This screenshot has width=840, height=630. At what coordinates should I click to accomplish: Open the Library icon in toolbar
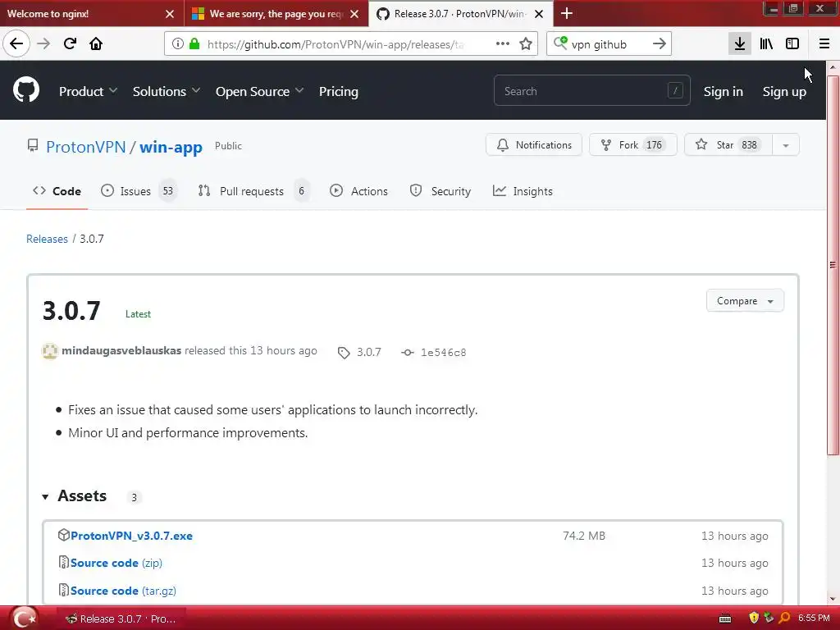pos(766,44)
